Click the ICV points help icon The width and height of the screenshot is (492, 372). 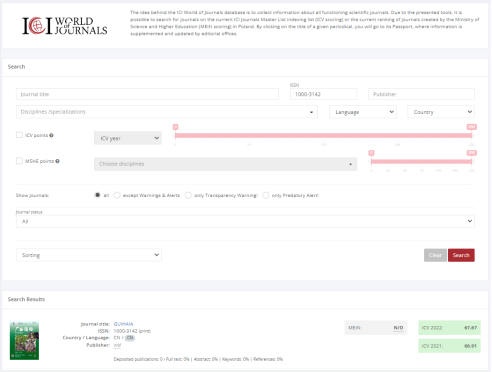click(x=51, y=135)
